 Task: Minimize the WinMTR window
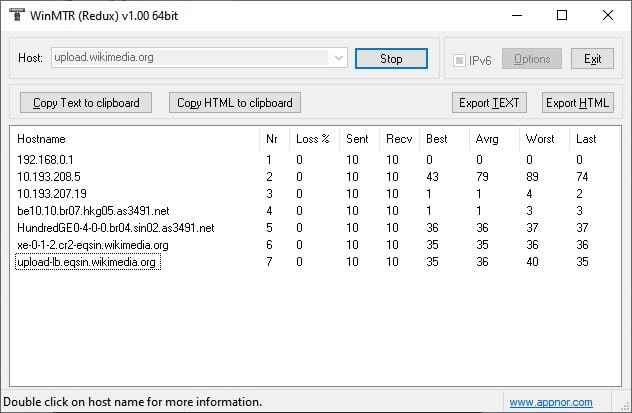pyautogui.click(x=516, y=15)
